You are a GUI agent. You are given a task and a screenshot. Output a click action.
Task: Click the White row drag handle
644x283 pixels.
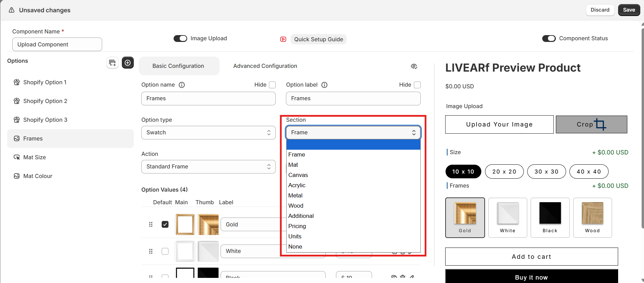click(x=151, y=251)
